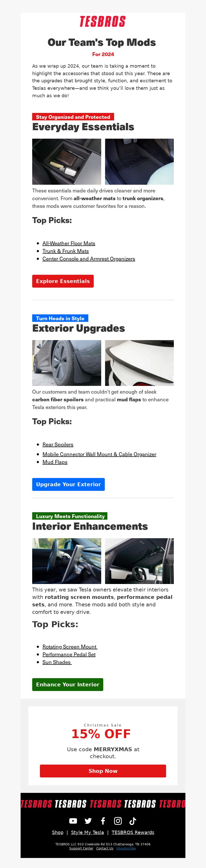Click the TESBROS logo at top

click(103, 22)
